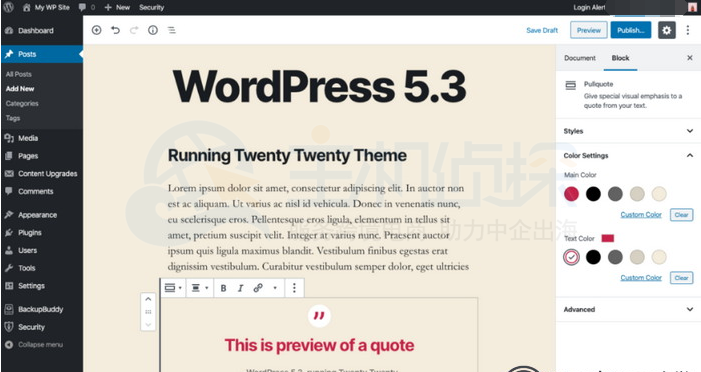The height and width of the screenshot is (372, 701).
Task: Open the editor more options menu
Action: [x=688, y=30]
